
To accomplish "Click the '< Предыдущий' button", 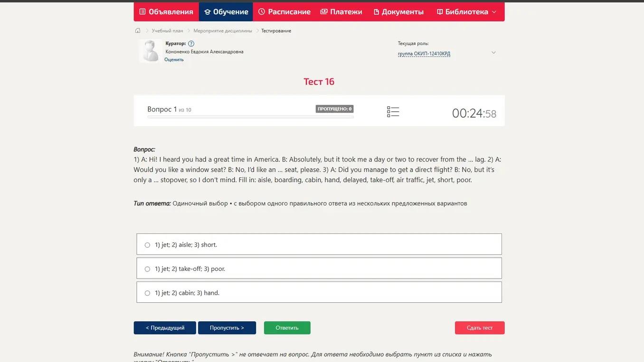I will (x=165, y=328).
